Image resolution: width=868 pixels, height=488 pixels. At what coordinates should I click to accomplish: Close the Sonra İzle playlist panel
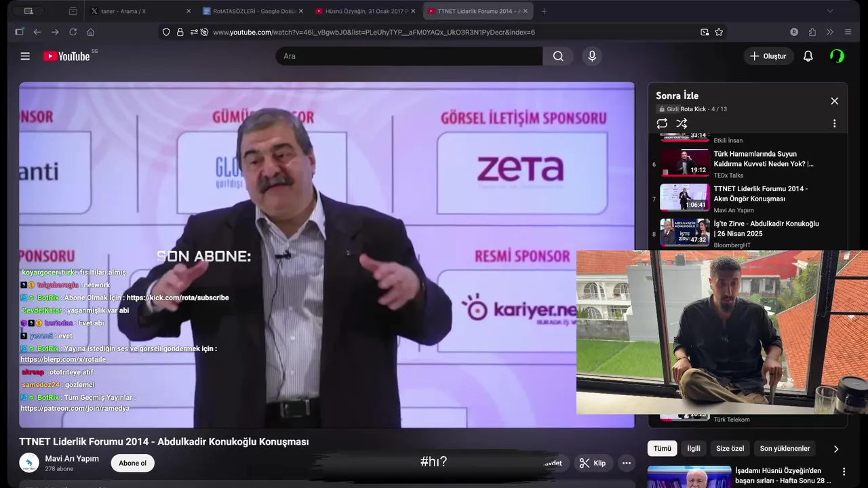tap(834, 101)
